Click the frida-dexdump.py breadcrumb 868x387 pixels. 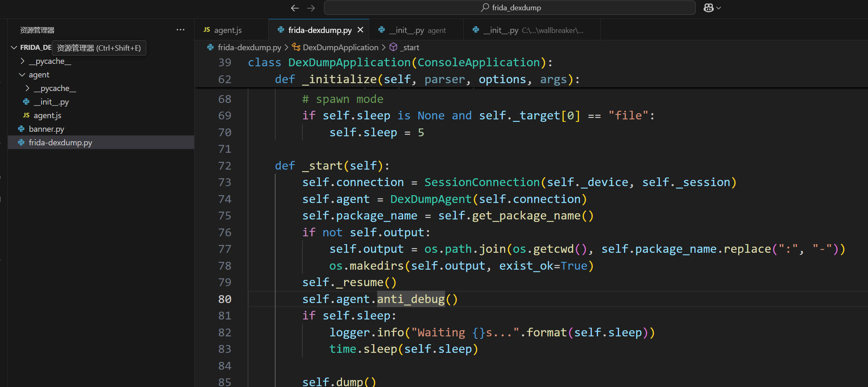(249, 47)
